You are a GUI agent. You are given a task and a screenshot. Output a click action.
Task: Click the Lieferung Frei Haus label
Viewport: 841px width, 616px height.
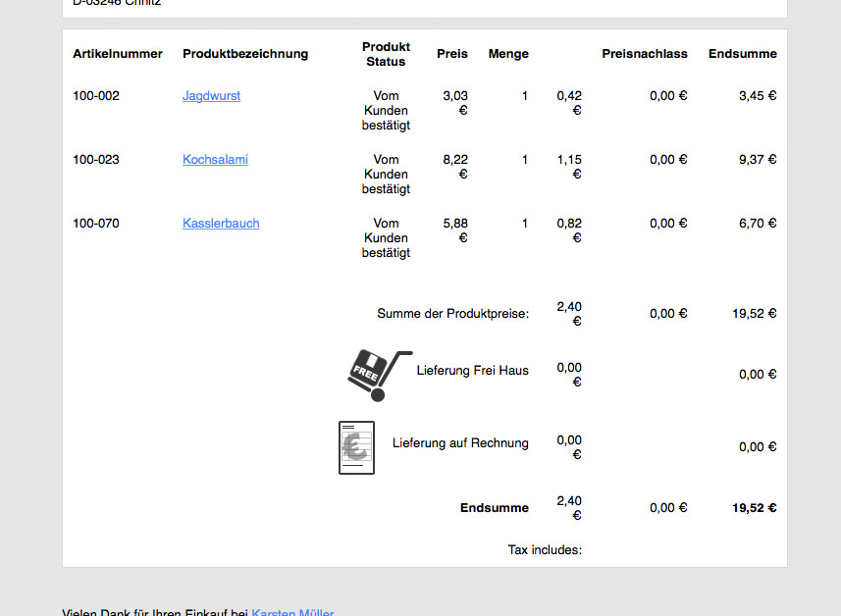click(472, 371)
